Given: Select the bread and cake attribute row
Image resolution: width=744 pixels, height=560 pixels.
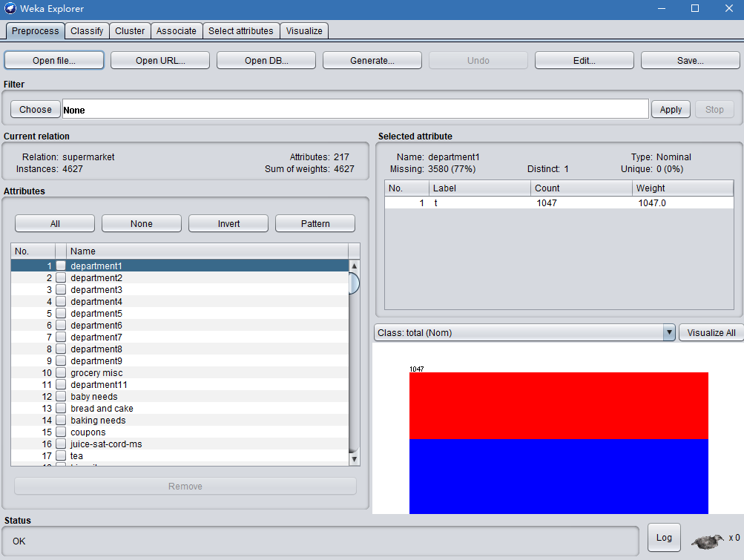Looking at the screenshot, I should pos(102,409).
